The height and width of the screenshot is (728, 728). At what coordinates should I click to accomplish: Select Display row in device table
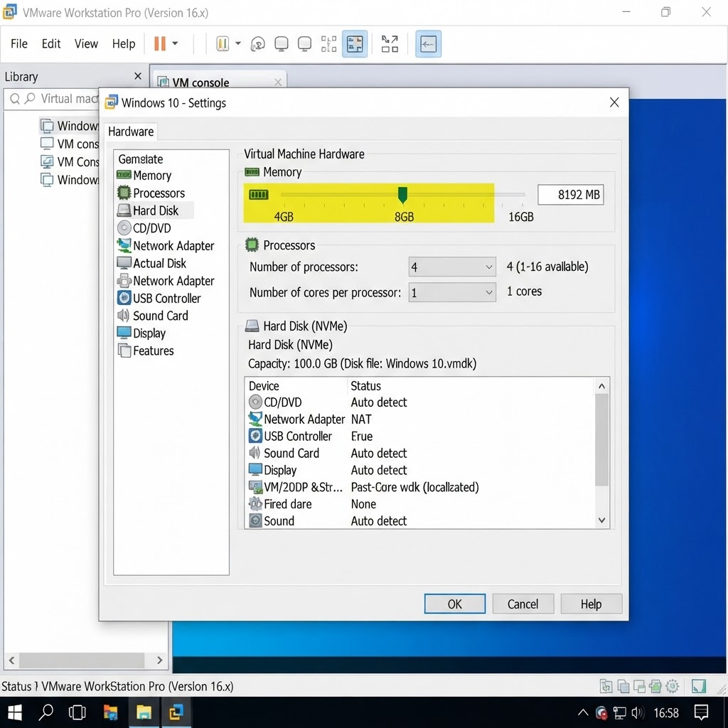[420, 471]
